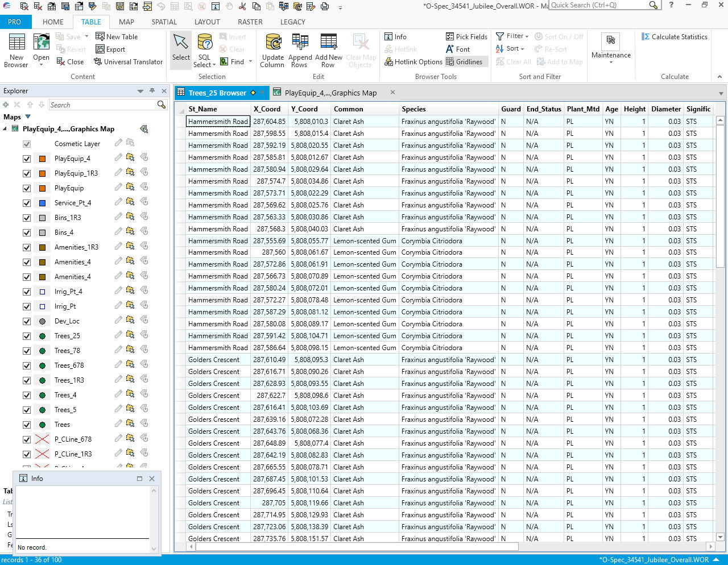Open Universal Translator tool
The height and width of the screenshot is (565, 728).
[128, 61]
